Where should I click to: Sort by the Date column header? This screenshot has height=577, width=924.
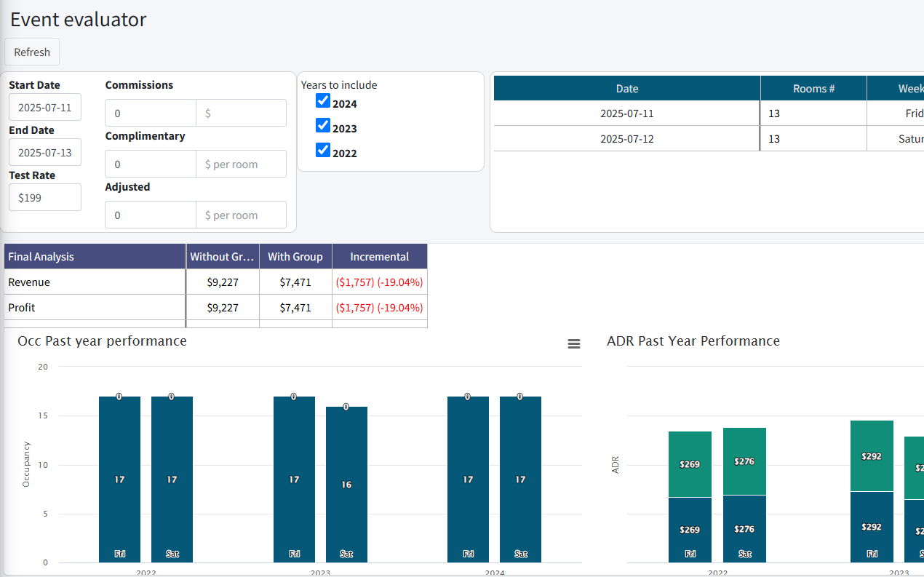click(x=626, y=88)
